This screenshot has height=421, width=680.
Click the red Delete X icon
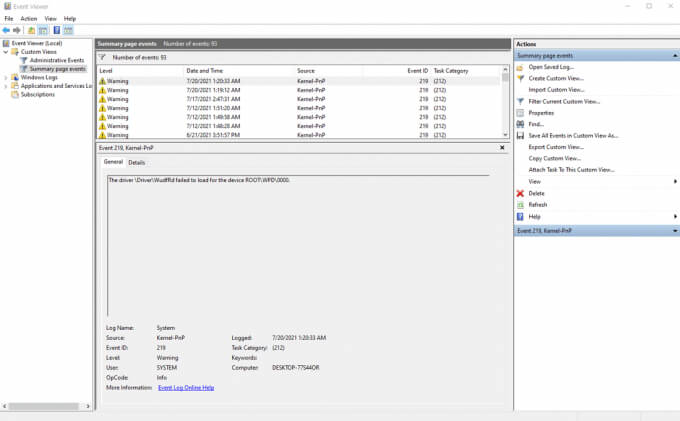click(520, 193)
